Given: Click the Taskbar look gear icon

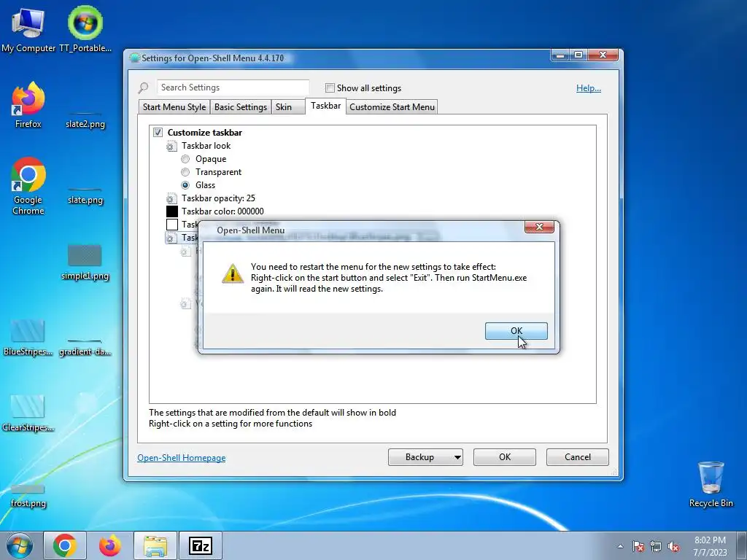Looking at the screenshot, I should coord(171,146).
